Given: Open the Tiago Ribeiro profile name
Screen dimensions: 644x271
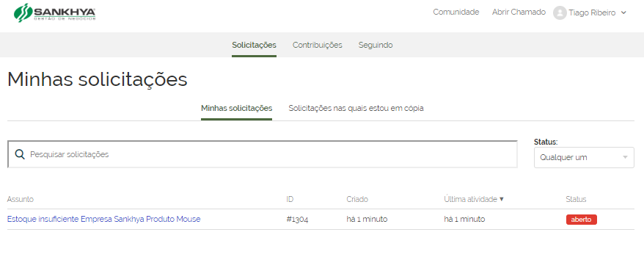Looking at the screenshot, I should 592,12.
